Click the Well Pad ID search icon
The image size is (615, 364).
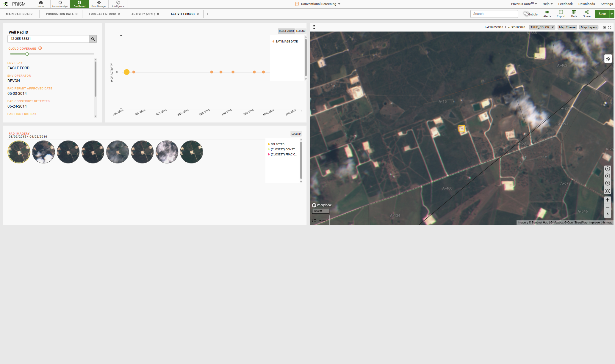coord(93,39)
